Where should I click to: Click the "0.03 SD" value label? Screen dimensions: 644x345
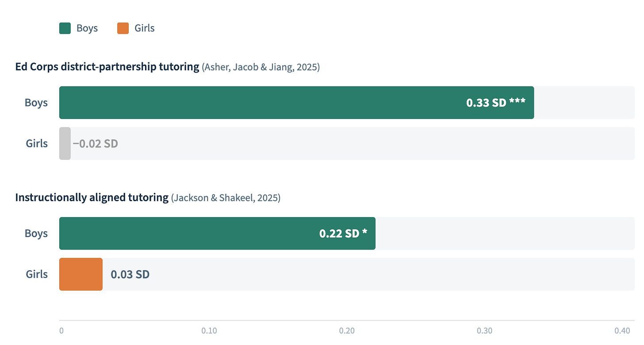pos(130,274)
